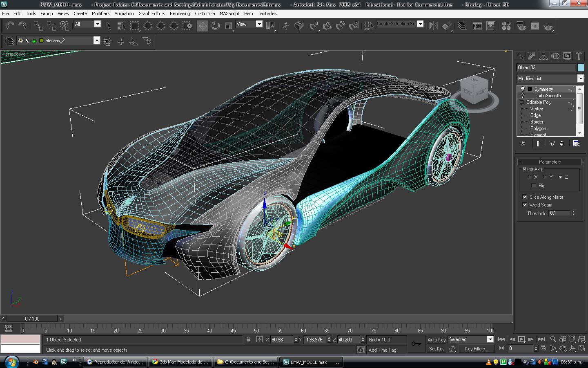This screenshot has width=588, height=368.
Task: Open the Animation menu
Action: coord(124,13)
